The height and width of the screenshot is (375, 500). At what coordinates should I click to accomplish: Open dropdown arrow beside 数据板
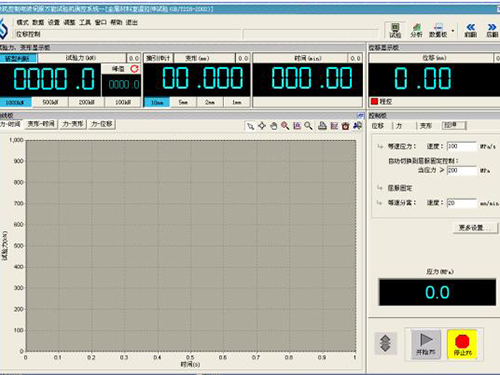pyautogui.click(x=453, y=31)
